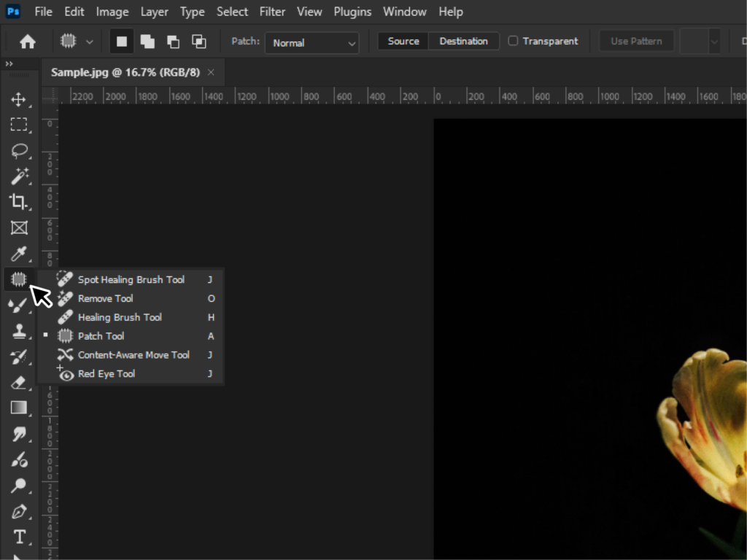747x560 pixels.
Task: Select the Move tool
Action: 20,99
